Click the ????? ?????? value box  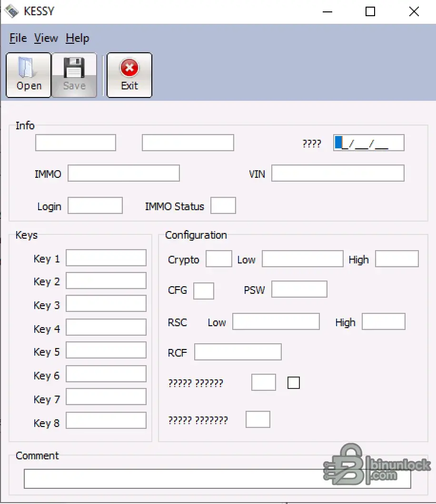(x=264, y=382)
